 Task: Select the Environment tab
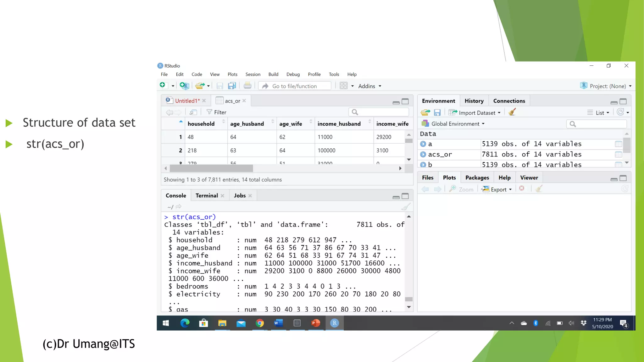[x=438, y=101]
